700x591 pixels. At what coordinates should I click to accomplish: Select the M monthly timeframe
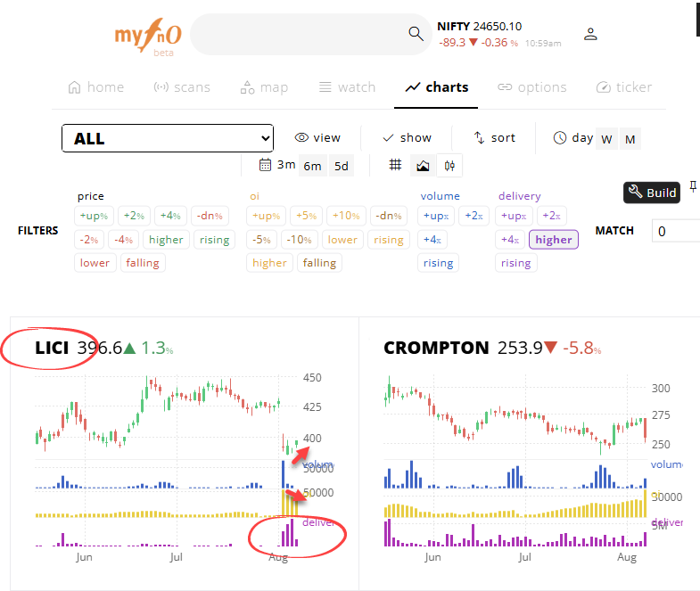tap(630, 139)
